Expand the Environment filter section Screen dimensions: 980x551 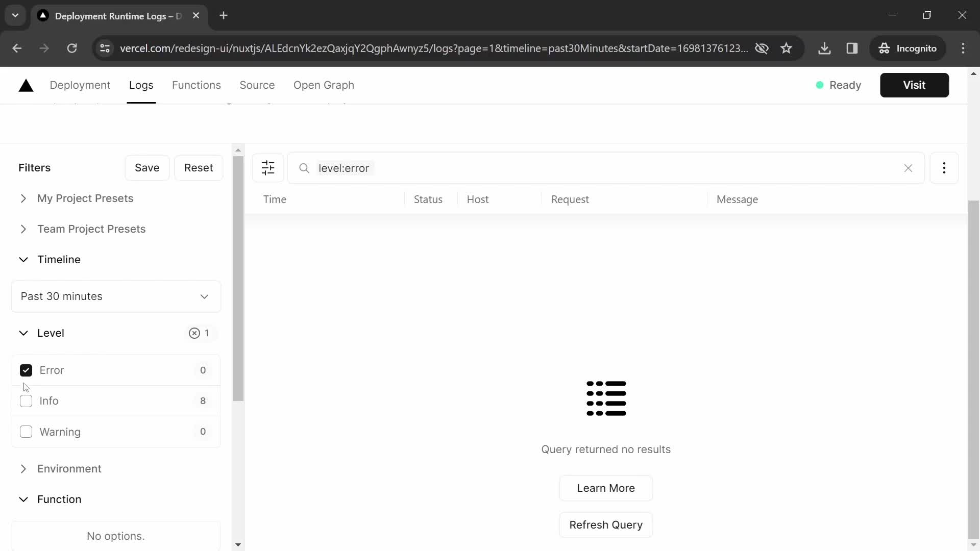coord(23,468)
